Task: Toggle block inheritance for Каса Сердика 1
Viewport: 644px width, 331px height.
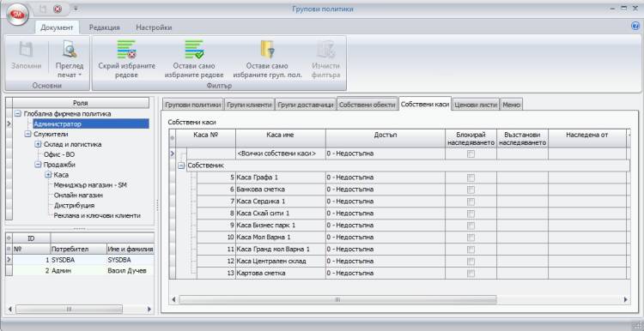Action: [x=471, y=202]
